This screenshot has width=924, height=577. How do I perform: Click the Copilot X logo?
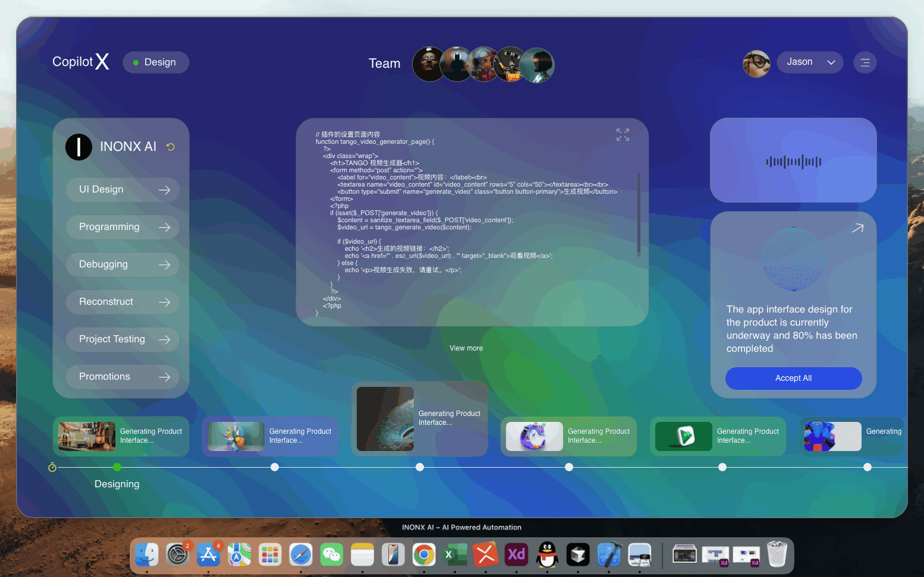(x=81, y=62)
